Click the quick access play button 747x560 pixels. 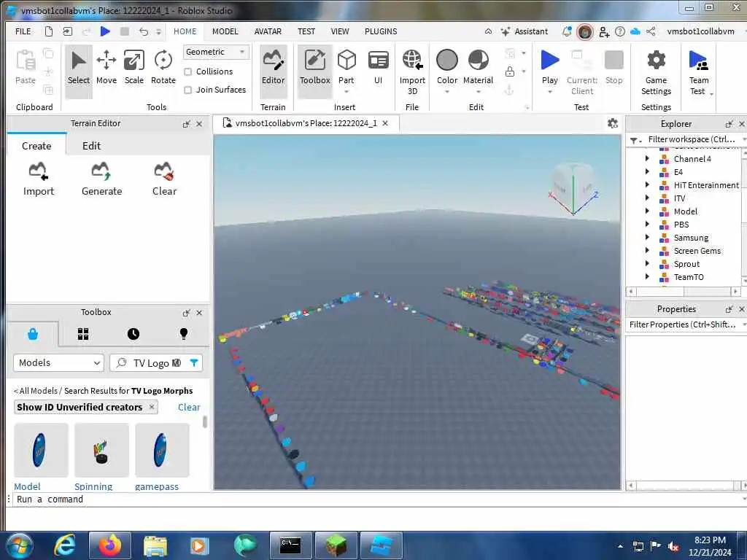pos(105,31)
